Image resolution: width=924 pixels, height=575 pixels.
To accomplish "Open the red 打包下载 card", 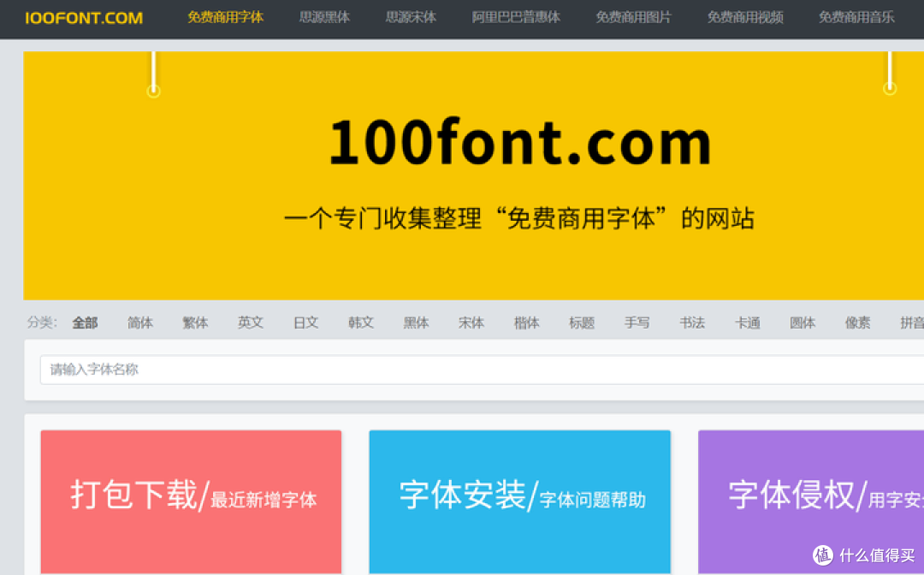I will pyautogui.click(x=191, y=502).
